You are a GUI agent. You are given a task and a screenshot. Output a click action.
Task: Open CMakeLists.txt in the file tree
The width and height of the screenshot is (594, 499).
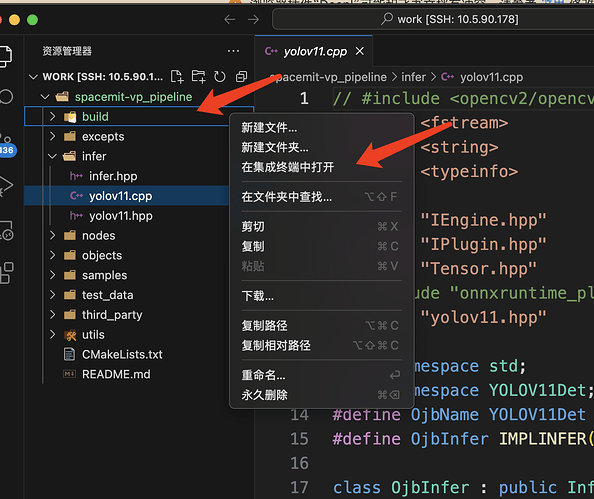coord(122,355)
